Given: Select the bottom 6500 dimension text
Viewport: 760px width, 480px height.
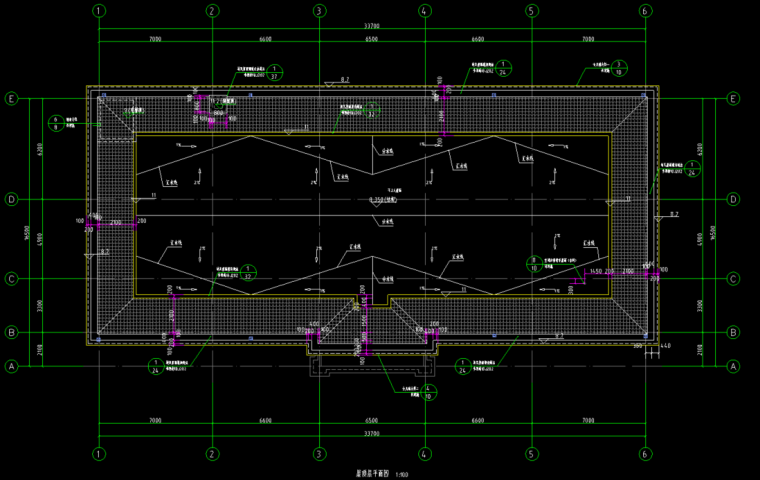Looking at the screenshot, I should point(371,422).
